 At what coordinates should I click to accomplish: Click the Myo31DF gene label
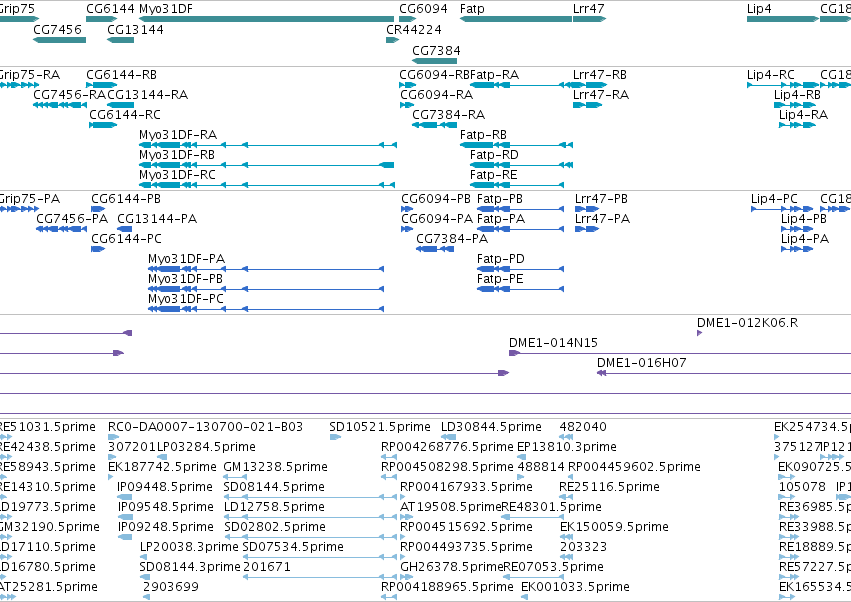[x=166, y=9]
